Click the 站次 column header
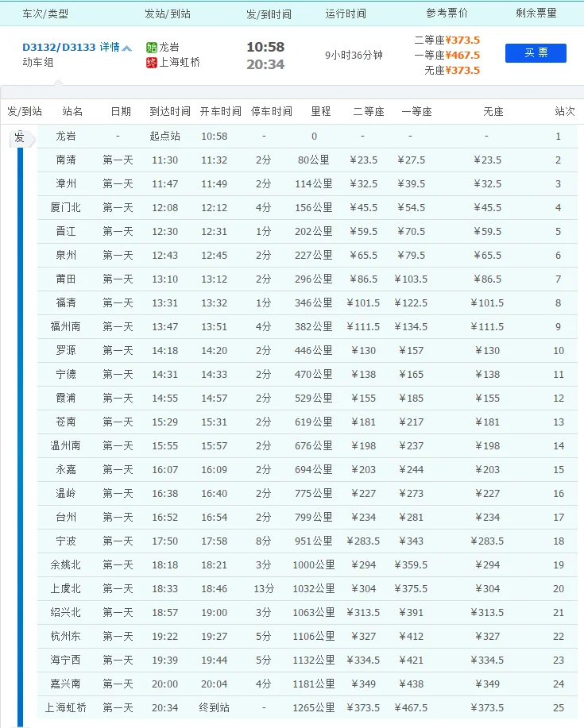The image size is (584, 728). 564,111
